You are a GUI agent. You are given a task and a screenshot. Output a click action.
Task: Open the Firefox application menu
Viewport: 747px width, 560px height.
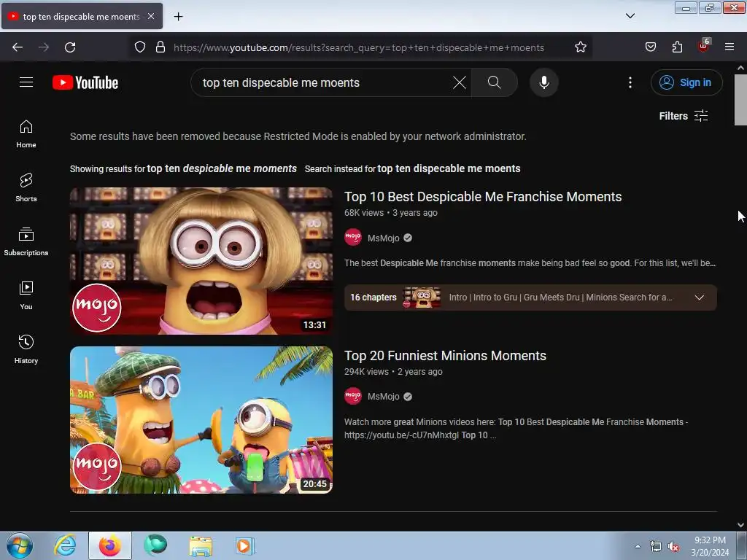(x=729, y=47)
